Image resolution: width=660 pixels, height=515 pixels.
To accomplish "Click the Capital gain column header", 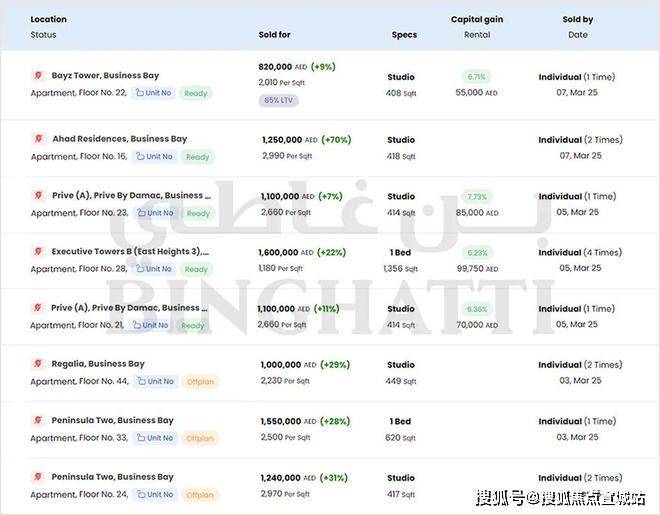I will point(477,19).
